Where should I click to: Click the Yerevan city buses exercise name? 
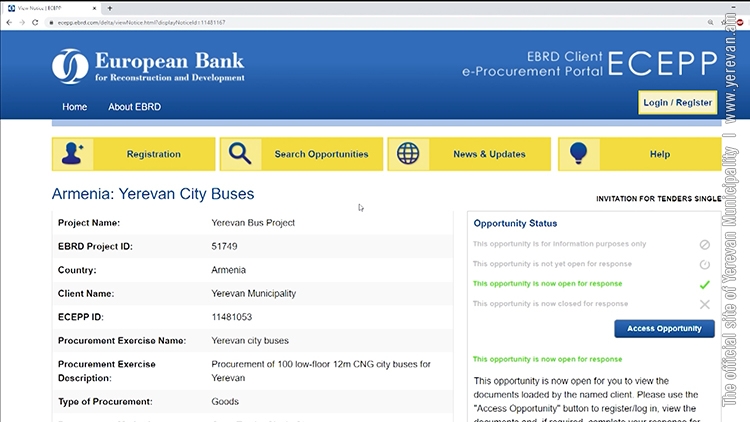point(250,341)
